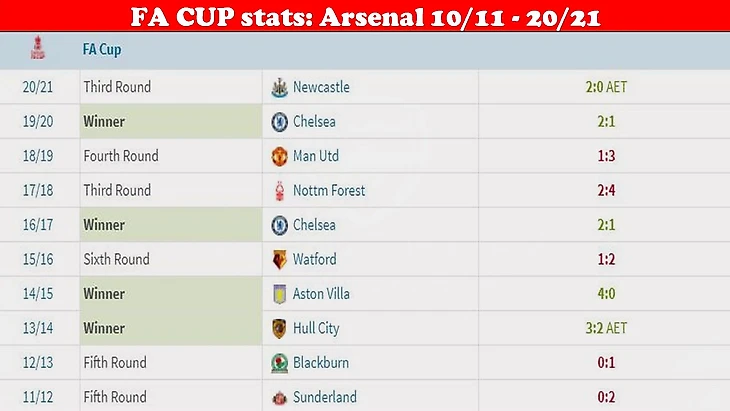730x411 pixels.
Task: Select the 3:2 AET result for 13/14
Action: pos(606,328)
